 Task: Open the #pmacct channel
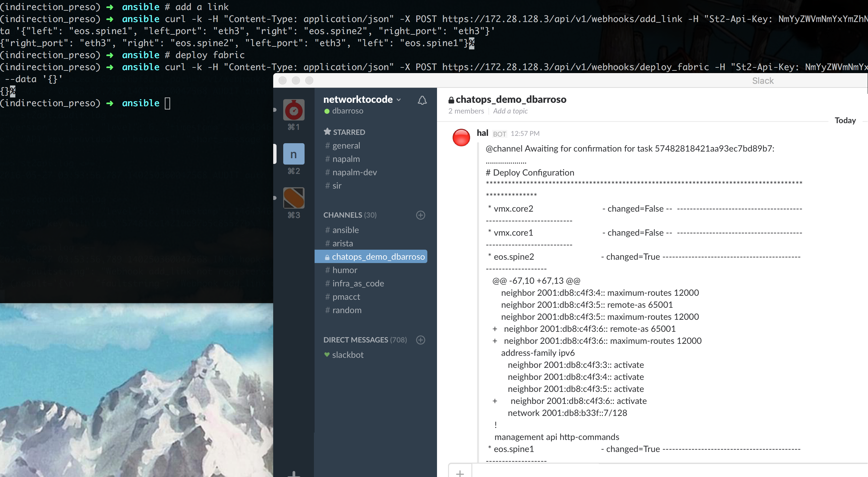click(x=342, y=297)
